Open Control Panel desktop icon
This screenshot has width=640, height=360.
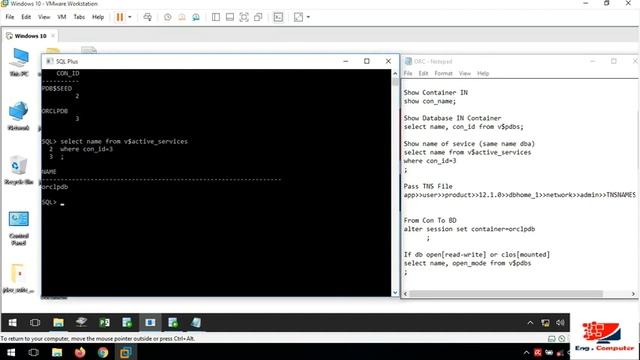[19, 228]
